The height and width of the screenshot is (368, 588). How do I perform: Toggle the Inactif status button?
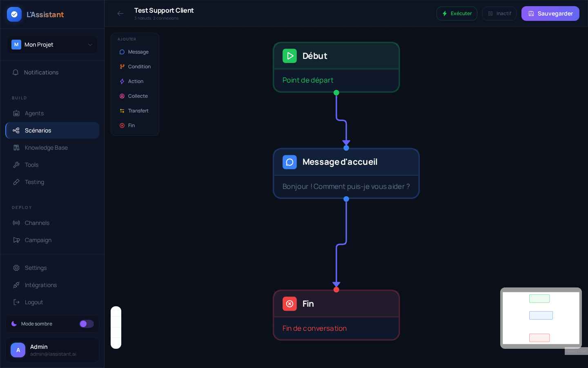click(x=499, y=13)
